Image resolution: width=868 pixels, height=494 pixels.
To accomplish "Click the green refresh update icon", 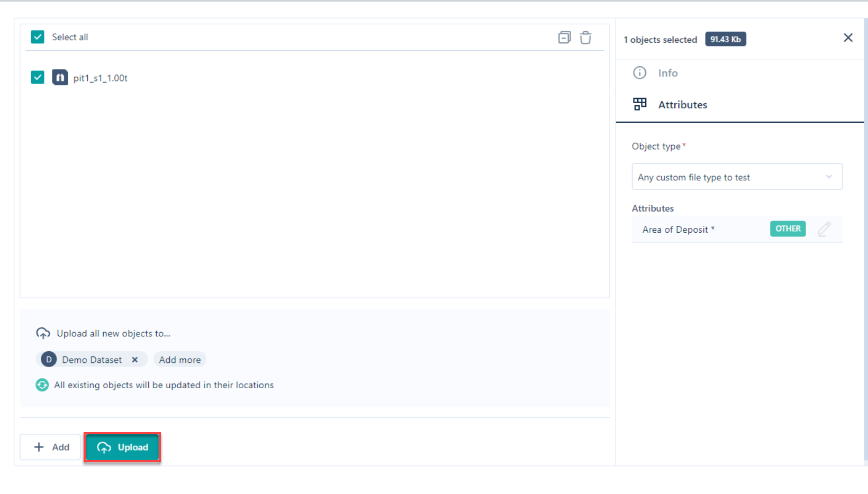I will click(x=42, y=385).
